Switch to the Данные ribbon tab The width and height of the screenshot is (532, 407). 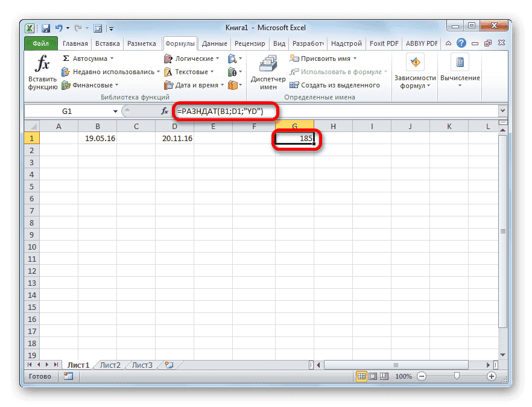pos(214,43)
